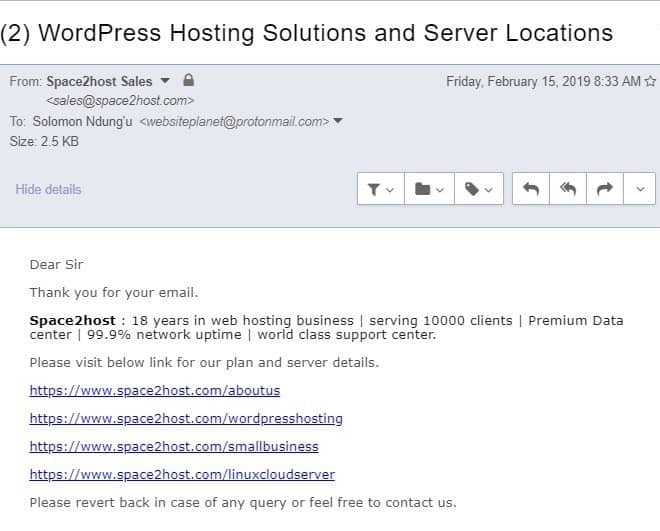Expand the sender dropdown arrow
Viewport: 660px width, 531px height.
tap(165, 80)
